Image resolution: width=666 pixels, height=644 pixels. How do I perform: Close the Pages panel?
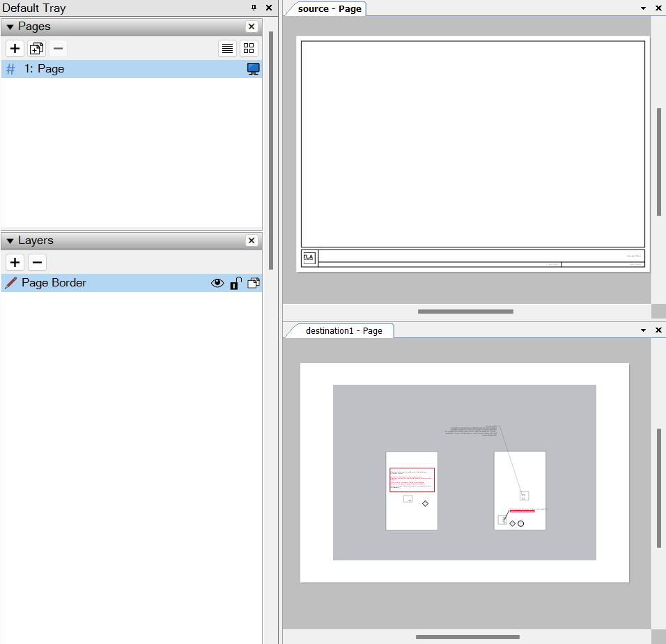click(x=251, y=26)
